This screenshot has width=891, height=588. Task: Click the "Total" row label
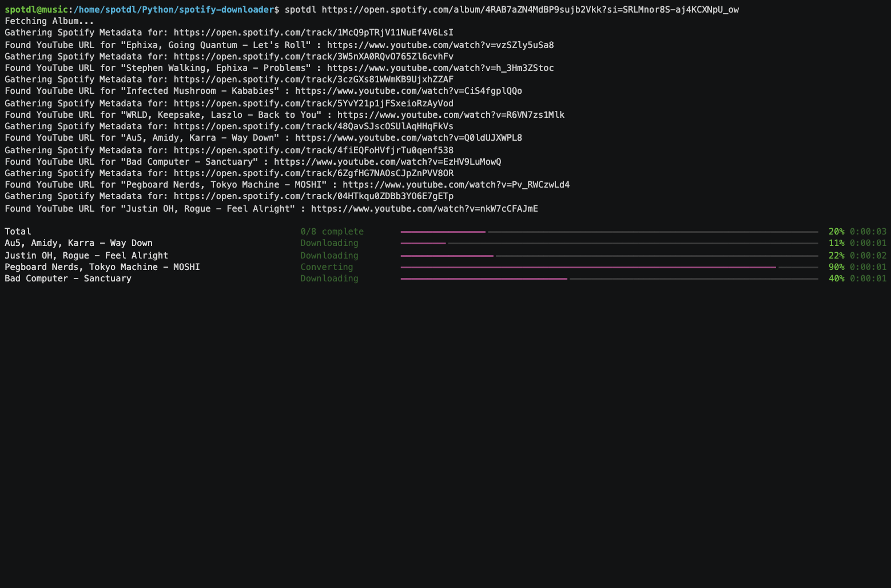18,232
